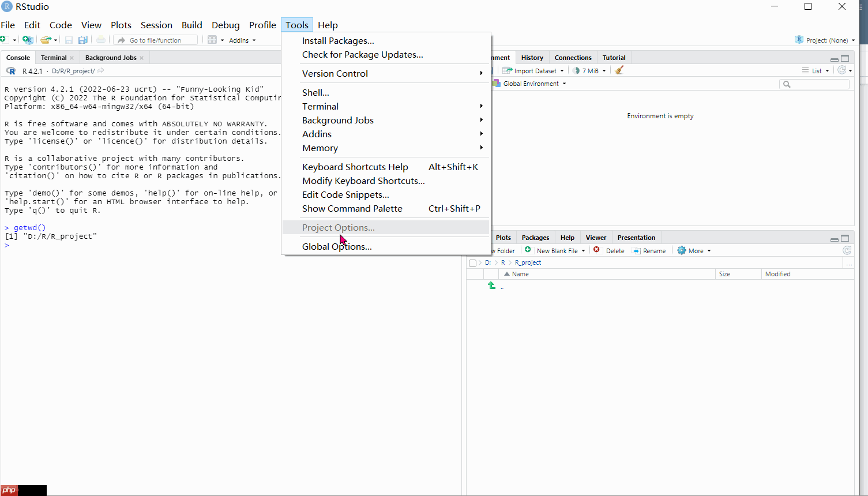Open the Global Environment dropdown
Screen dimensions: 868x496
click(529, 84)
